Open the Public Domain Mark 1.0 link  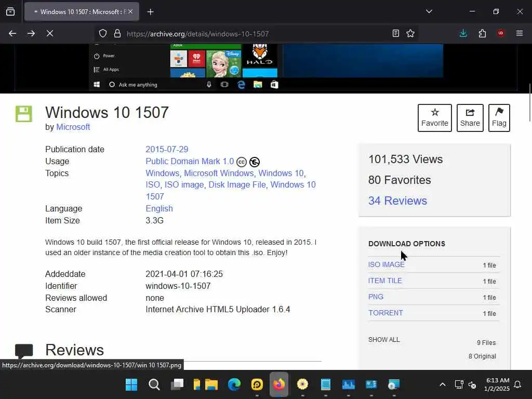point(190,161)
